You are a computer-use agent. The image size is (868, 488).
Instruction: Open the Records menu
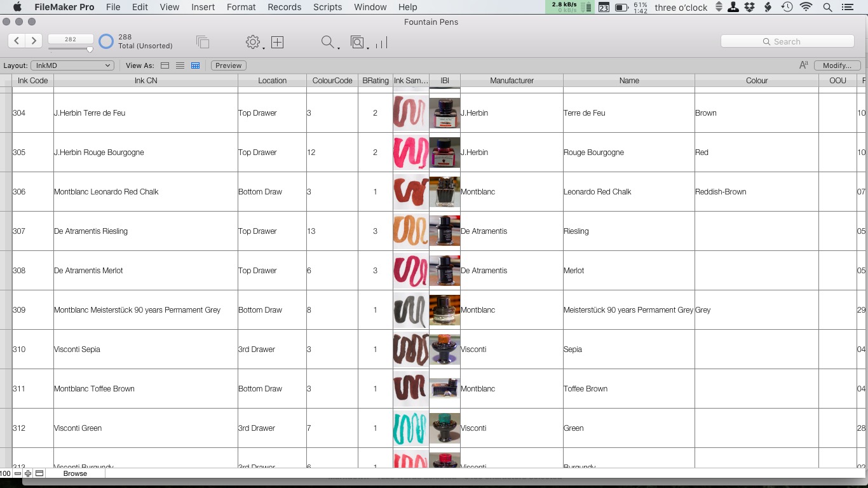284,7
